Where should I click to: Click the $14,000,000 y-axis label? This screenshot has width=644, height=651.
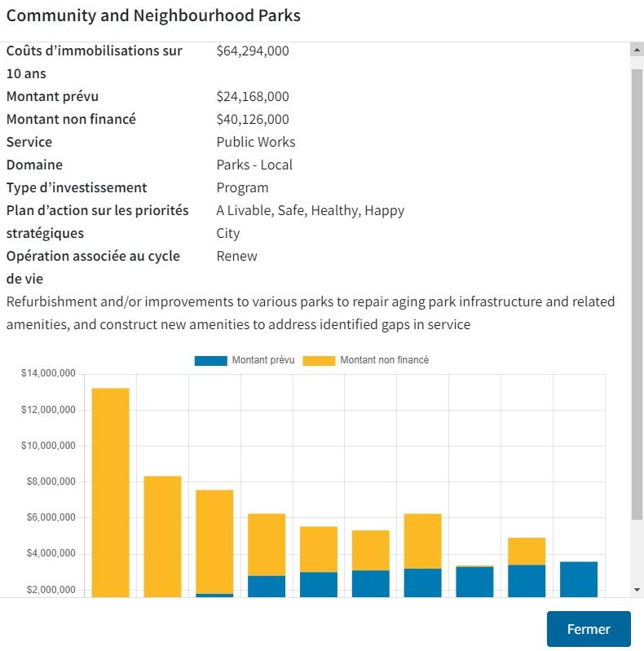tap(48, 374)
